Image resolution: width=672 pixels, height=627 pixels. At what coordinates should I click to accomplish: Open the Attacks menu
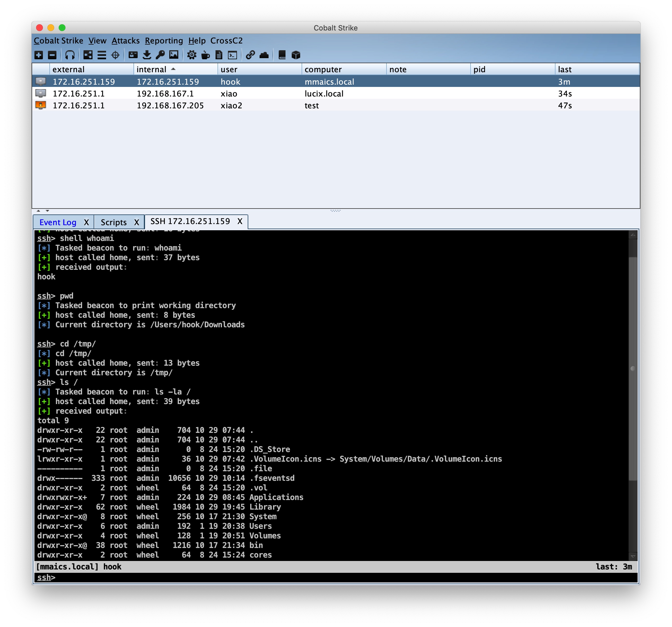(126, 41)
